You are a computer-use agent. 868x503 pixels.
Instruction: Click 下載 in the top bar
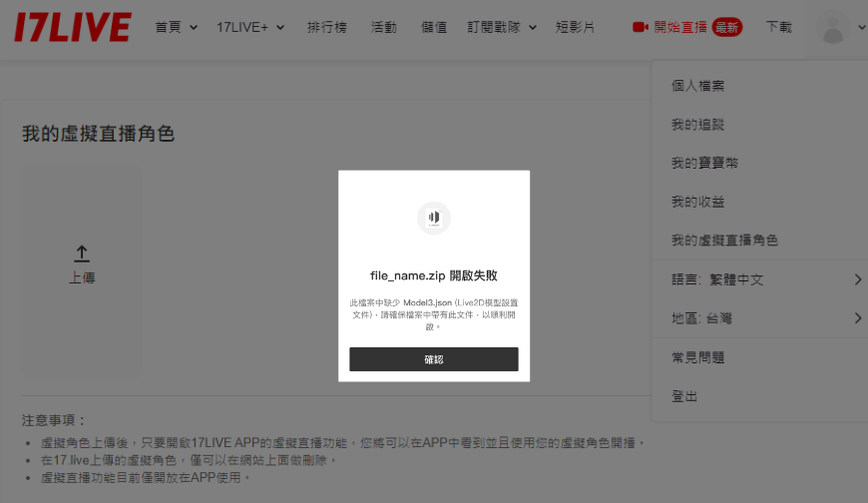click(779, 27)
